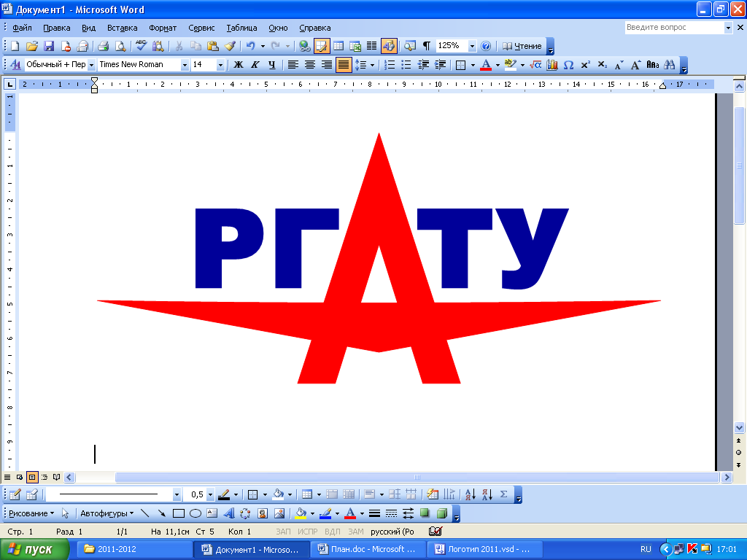Open equation editor square root icon
Viewport: 747px width, 560px height.
(535, 65)
